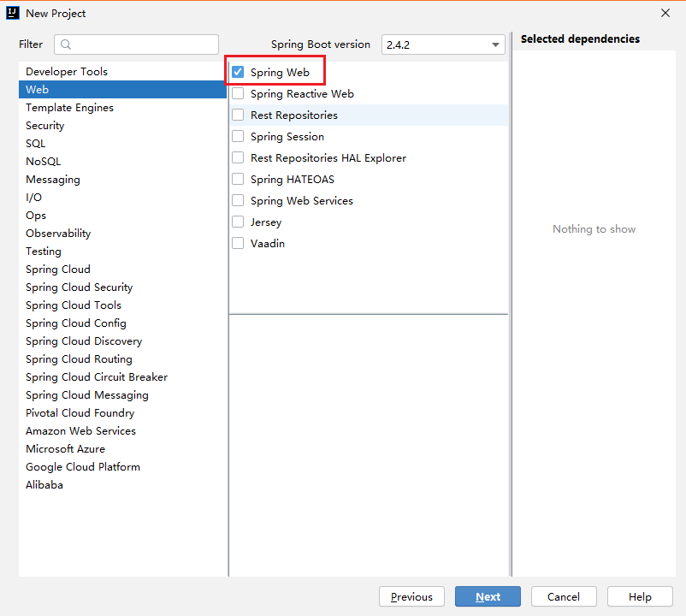The height and width of the screenshot is (616, 686).
Task: Enable the Spring Web checkbox
Action: point(237,72)
